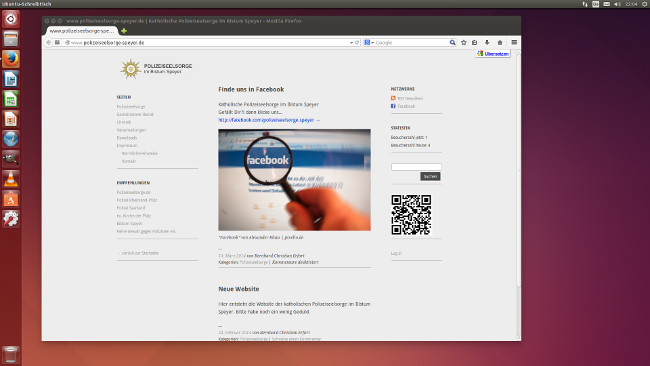Select the polizeiseelsorge browser tab
The width and height of the screenshot is (650, 366).
click(x=82, y=31)
